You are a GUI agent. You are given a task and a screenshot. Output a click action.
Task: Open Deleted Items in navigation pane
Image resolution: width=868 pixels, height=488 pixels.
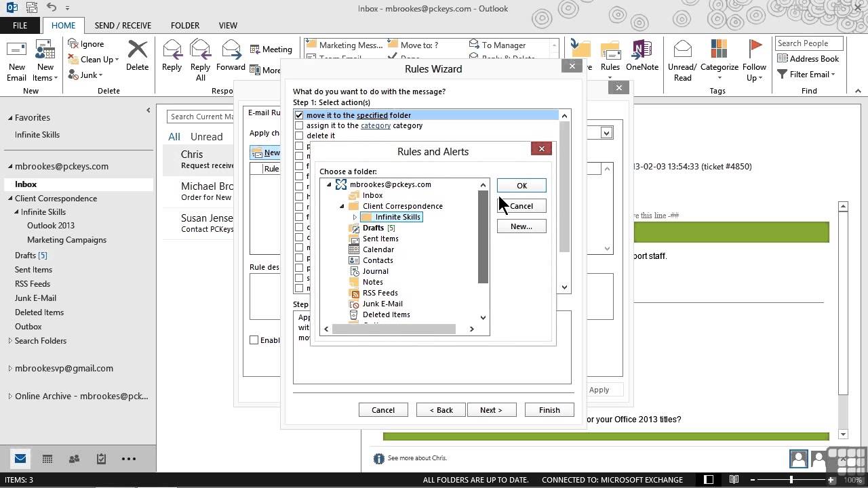(x=39, y=312)
